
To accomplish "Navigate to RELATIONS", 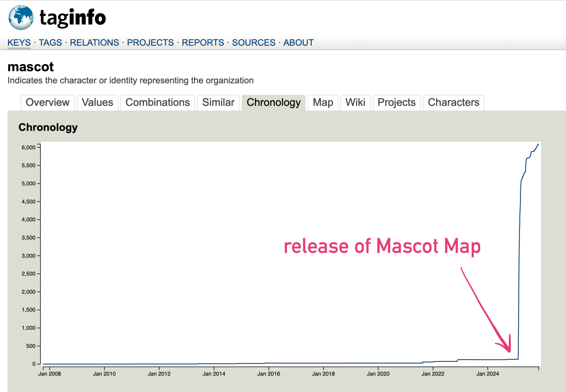I will click(95, 42).
